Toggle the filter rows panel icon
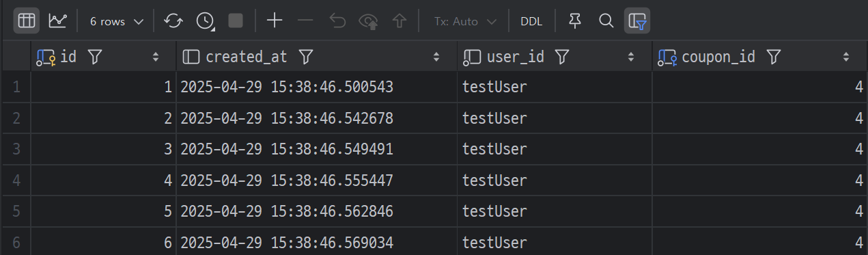This screenshot has height=255, width=868. click(x=637, y=21)
